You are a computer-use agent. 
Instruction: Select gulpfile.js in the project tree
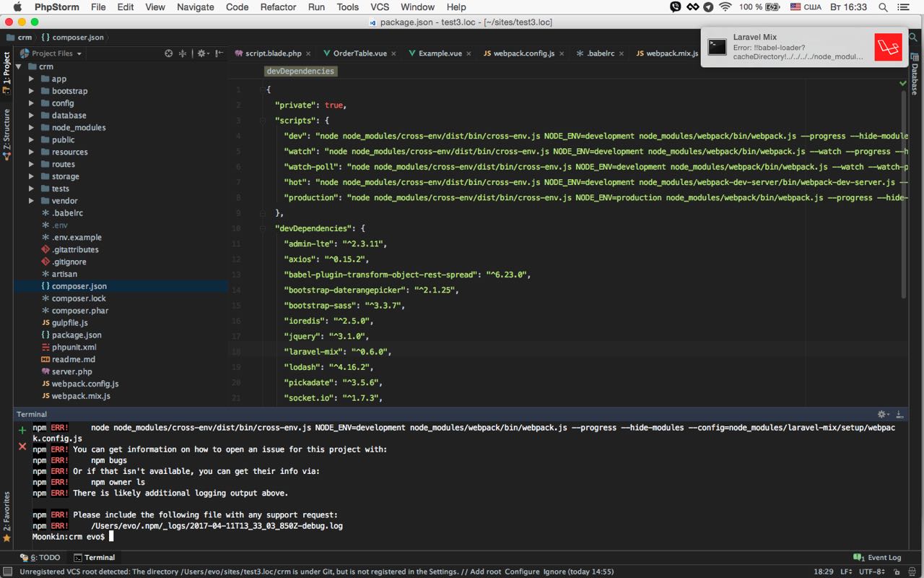tap(69, 323)
